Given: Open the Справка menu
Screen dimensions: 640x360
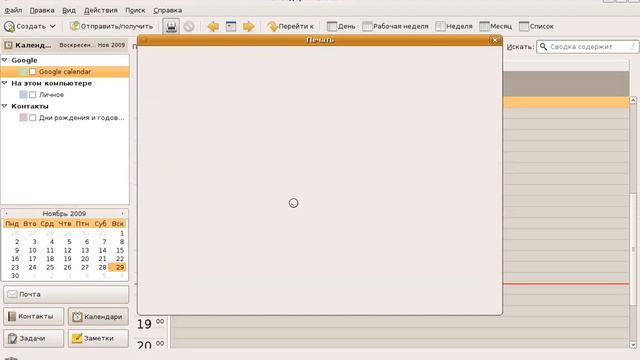Looking at the screenshot, I should pos(168,10).
